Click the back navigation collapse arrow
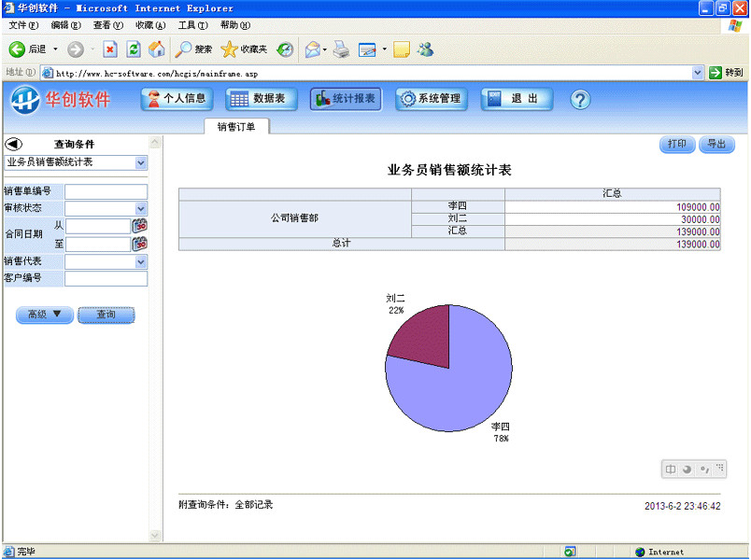Viewport: 751px width, 560px height. pos(13,143)
